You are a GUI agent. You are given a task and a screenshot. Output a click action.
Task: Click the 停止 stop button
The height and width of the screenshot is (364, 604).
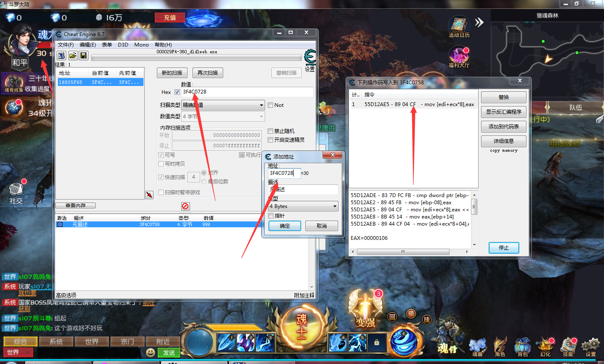504,248
